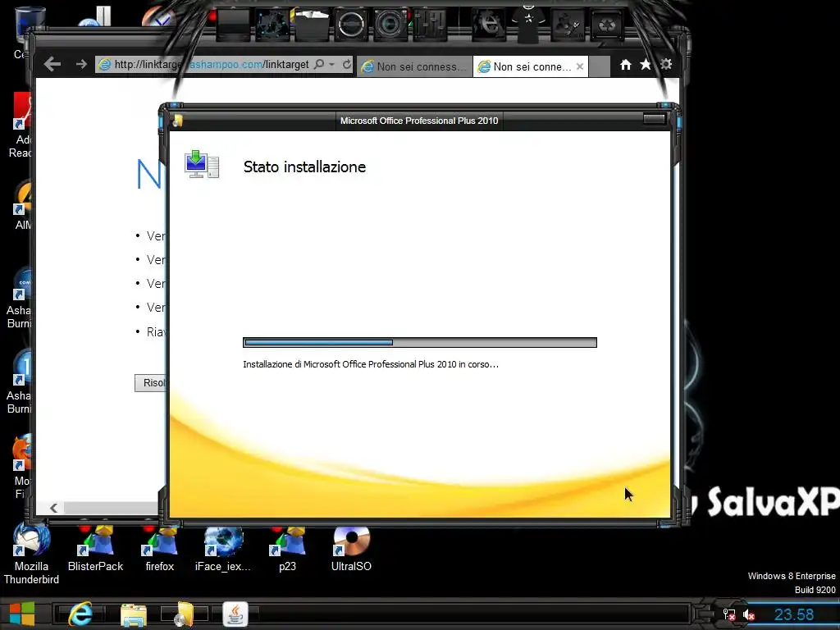Click the Office installation progress bar
Viewport: 840px width, 630px height.
[x=420, y=342]
